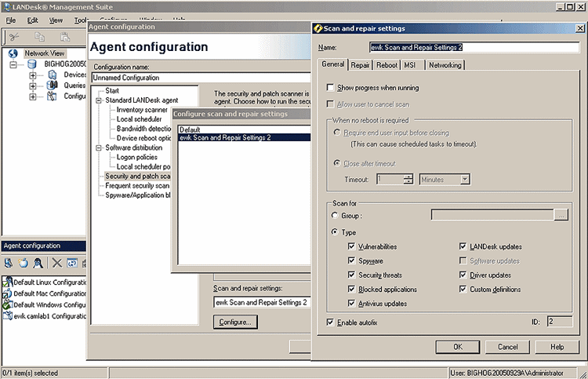The height and width of the screenshot is (379, 588).
Task: Click the Configure... button
Action: coord(235,322)
